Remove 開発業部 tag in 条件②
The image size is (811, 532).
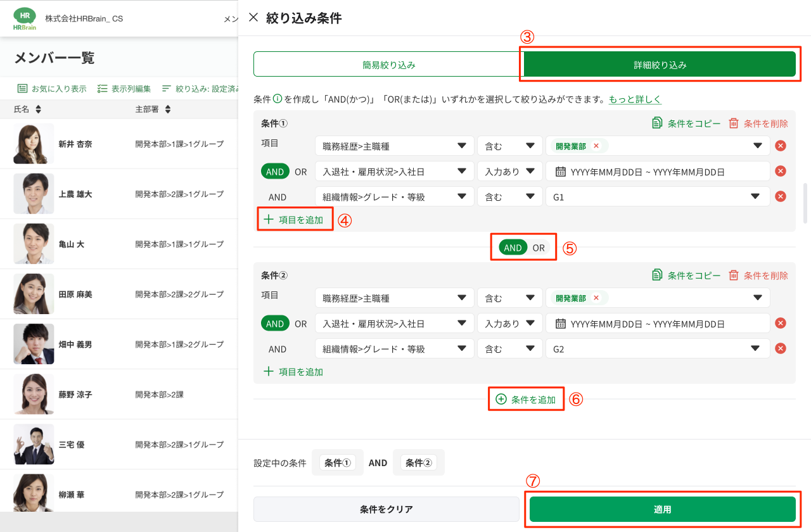tap(596, 298)
